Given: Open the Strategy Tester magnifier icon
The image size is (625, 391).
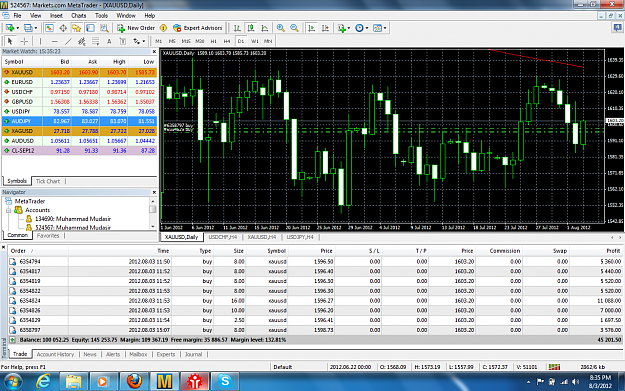Looking at the screenshot, I should [104, 28].
